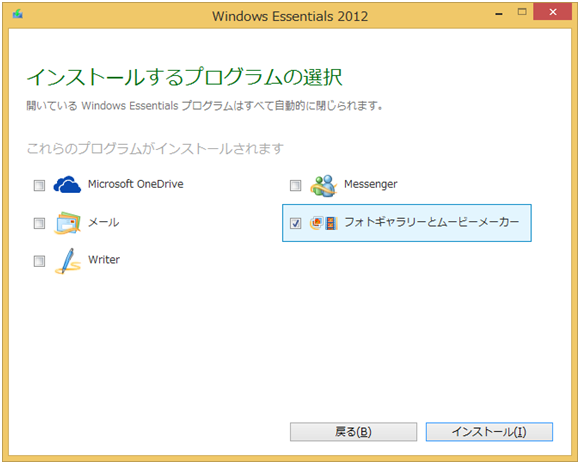Select the Messenger label

370,184
